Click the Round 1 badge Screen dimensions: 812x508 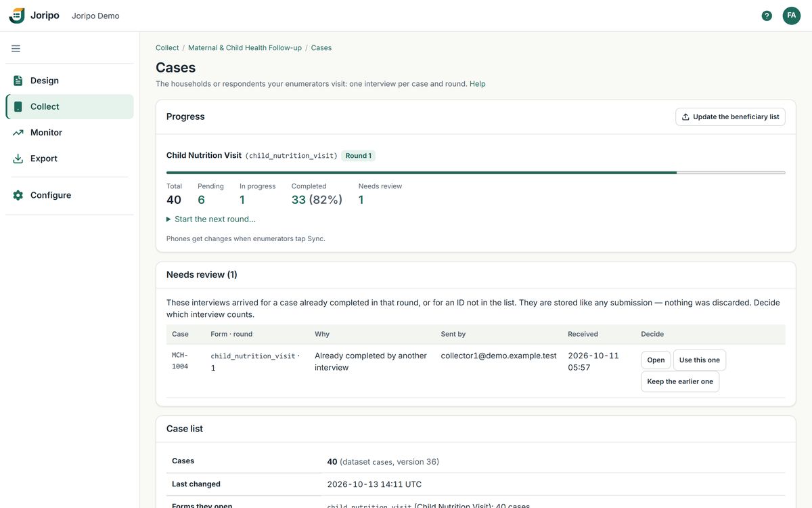point(359,156)
